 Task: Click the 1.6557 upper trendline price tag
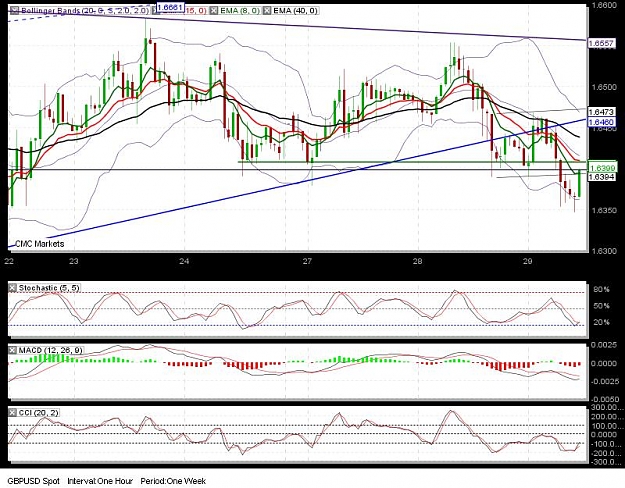[601, 43]
